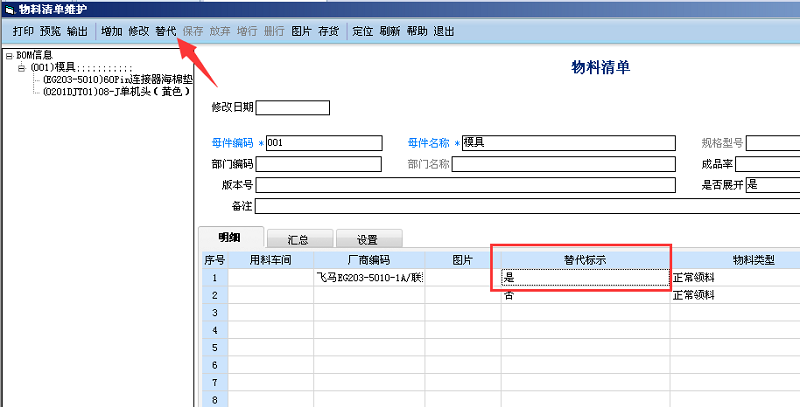This screenshot has height=407, width=800.
Task: Click the 成品率 input field
Action: pos(767,164)
